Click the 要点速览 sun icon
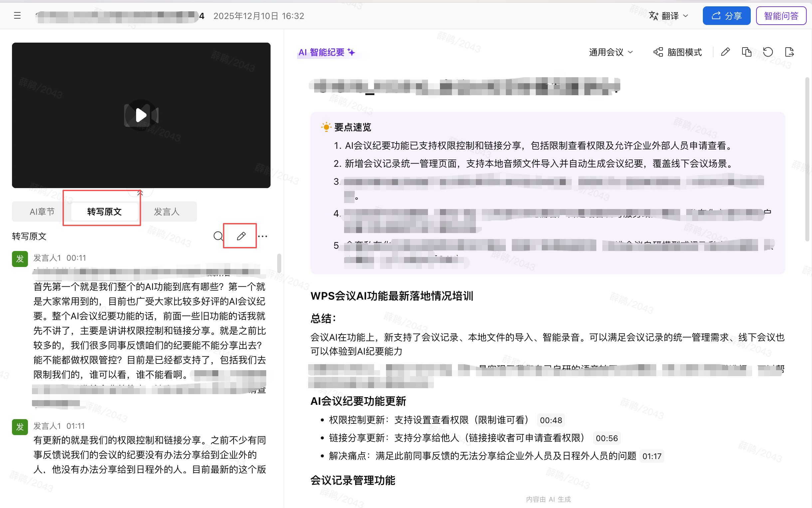 pos(326,127)
